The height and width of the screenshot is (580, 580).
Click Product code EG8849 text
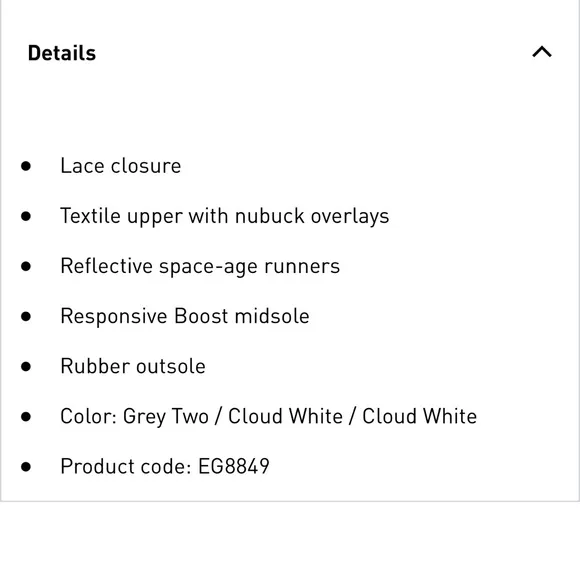[x=165, y=466]
